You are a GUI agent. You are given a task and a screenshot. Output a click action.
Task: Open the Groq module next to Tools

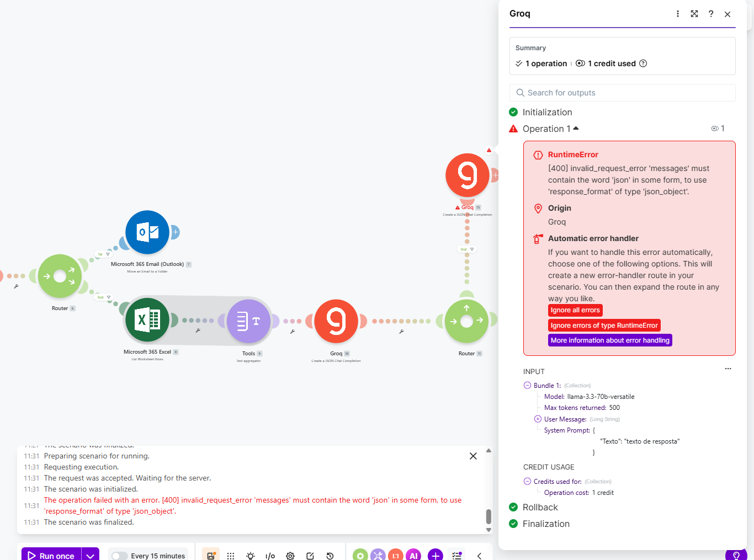click(336, 321)
